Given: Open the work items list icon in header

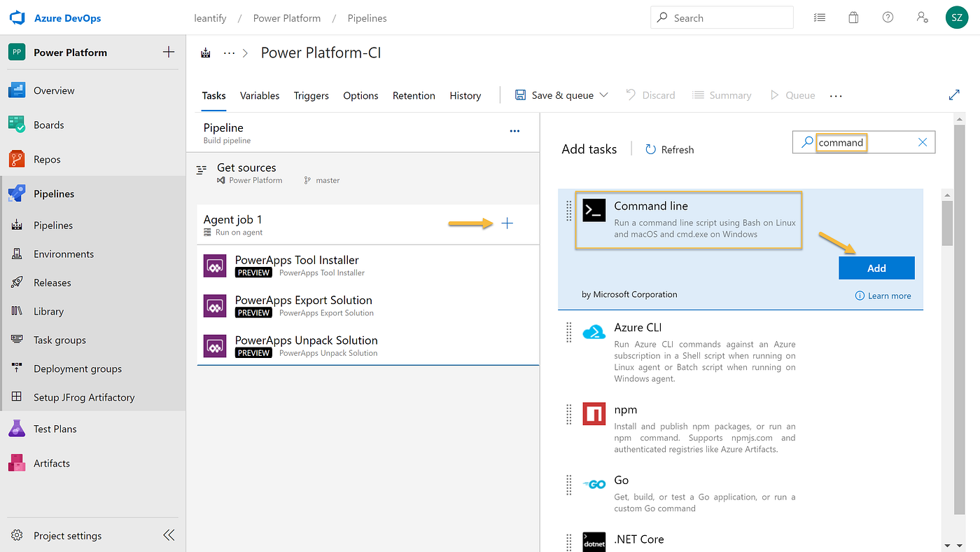Looking at the screenshot, I should tap(819, 18).
